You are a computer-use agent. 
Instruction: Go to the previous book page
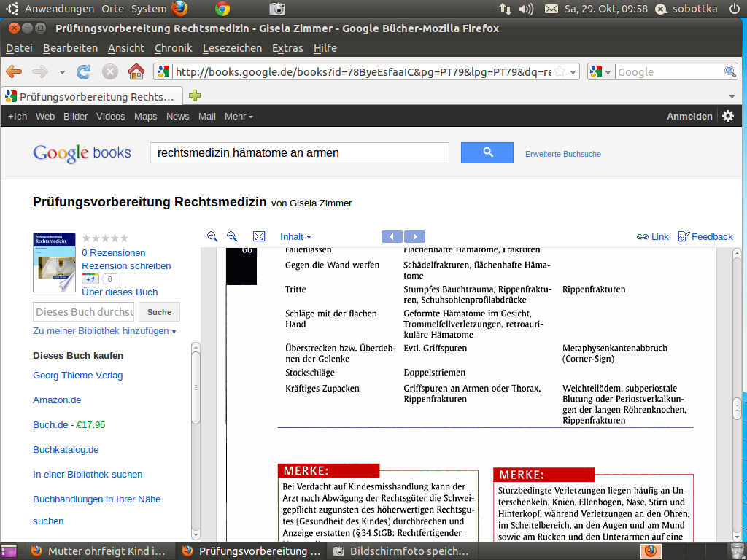pyautogui.click(x=392, y=237)
